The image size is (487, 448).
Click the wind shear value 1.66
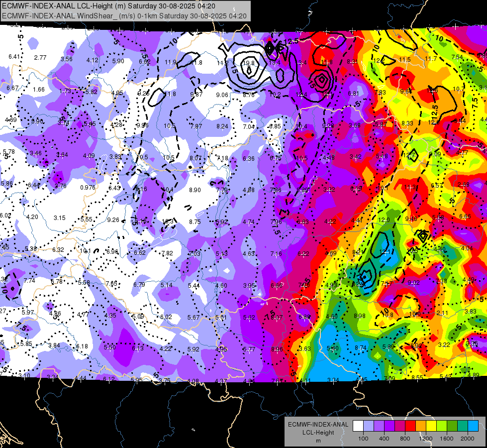tap(39, 90)
